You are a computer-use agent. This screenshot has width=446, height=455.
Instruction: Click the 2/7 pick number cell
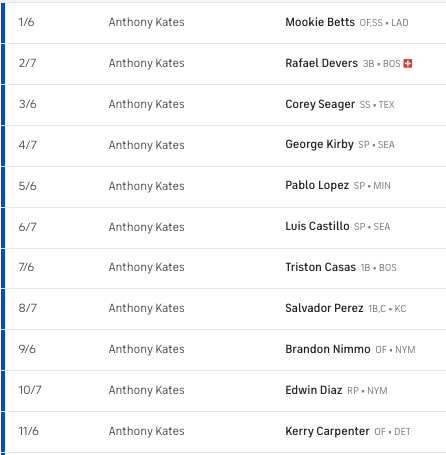tap(27, 63)
